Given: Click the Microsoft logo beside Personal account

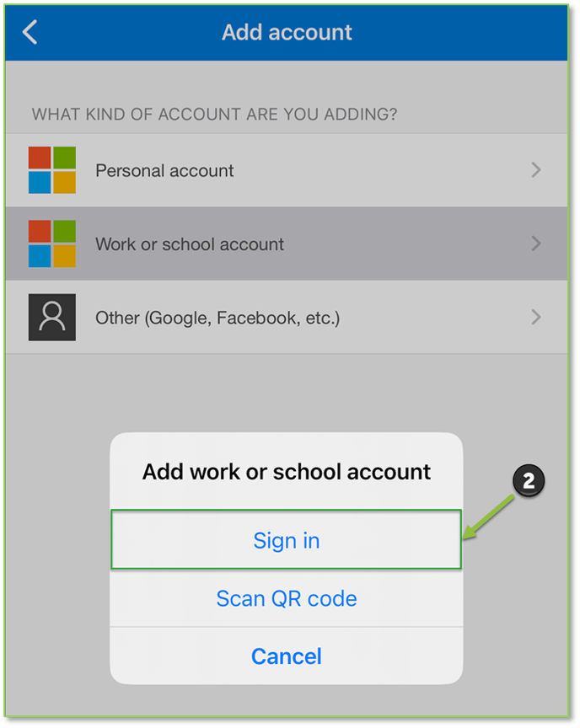Looking at the screenshot, I should pyautogui.click(x=52, y=170).
